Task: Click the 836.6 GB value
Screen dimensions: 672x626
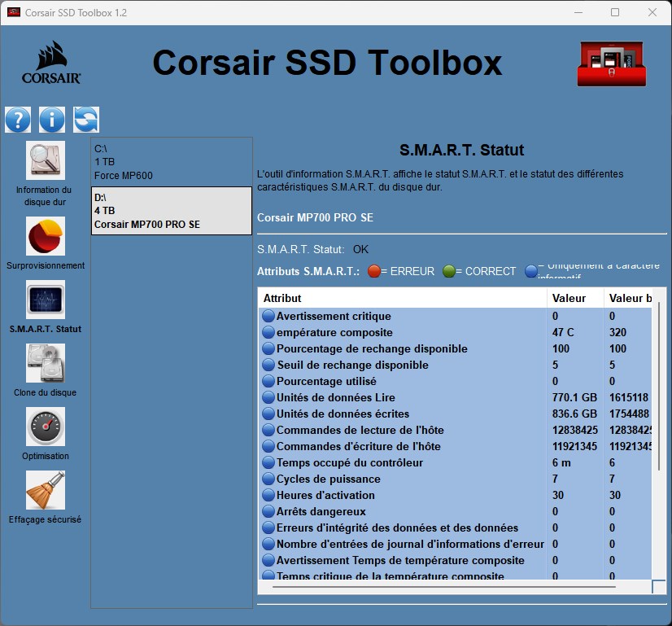Action: coord(574,414)
